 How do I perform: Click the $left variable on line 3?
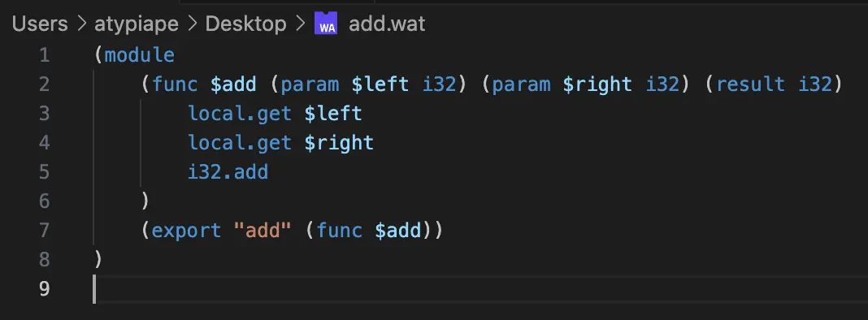pos(333,114)
